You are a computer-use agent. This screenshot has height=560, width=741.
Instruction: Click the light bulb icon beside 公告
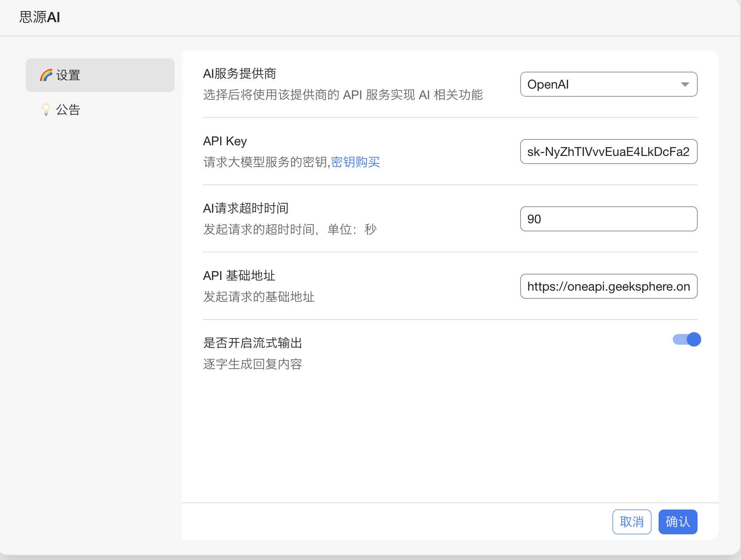(x=46, y=109)
